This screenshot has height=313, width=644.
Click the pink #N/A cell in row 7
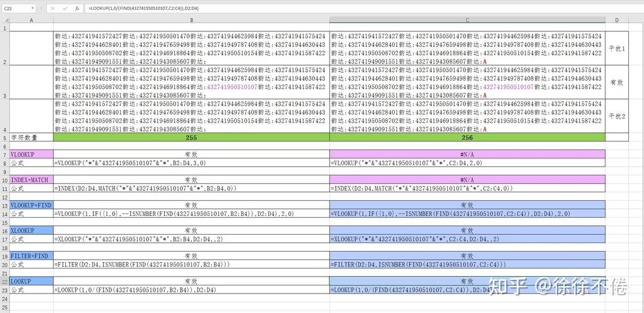tap(467, 155)
